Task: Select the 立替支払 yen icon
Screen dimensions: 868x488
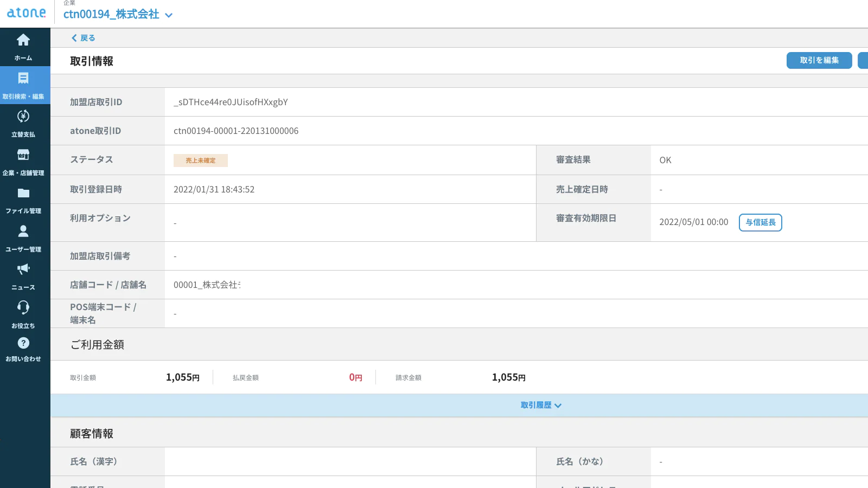Action: (23, 117)
